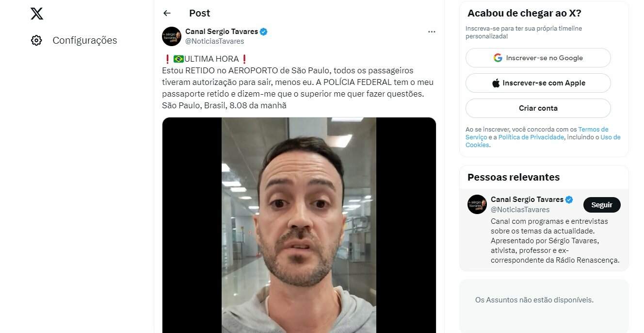This screenshot has height=333, width=644.
Task: Click the Canal Sergio Tavares avatar in Pessoas relevantes
Action: 477,204
